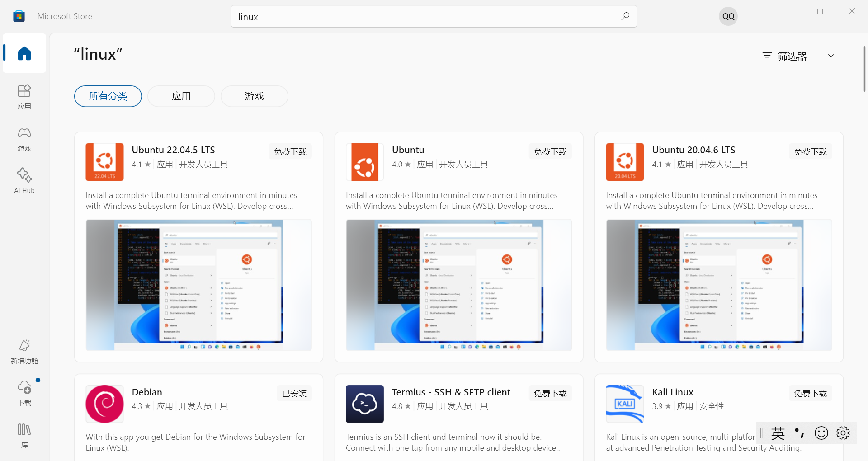Image resolution: width=868 pixels, height=461 pixels.
Task: Expand the 筛选器 filter dropdown chevron
Action: [831, 56]
